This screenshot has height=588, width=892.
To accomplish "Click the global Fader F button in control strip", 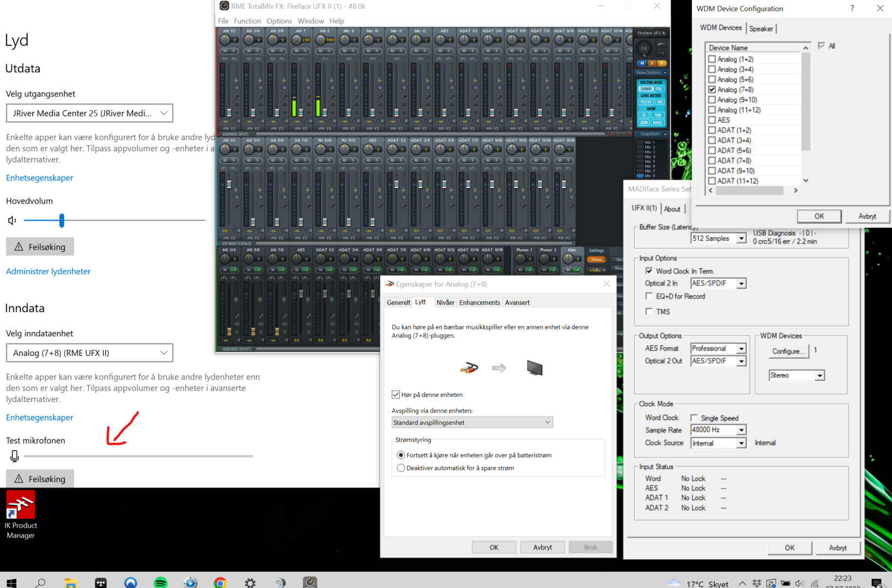I will [662, 63].
